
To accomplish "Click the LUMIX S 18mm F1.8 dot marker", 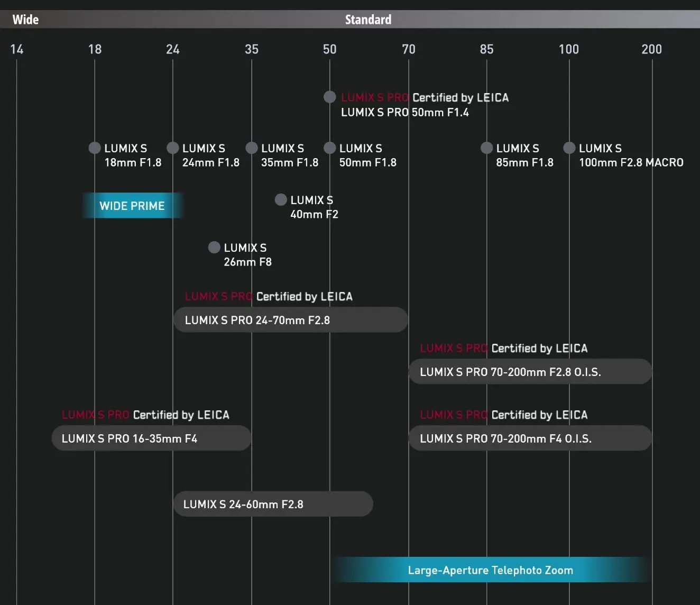I will pyautogui.click(x=95, y=148).
